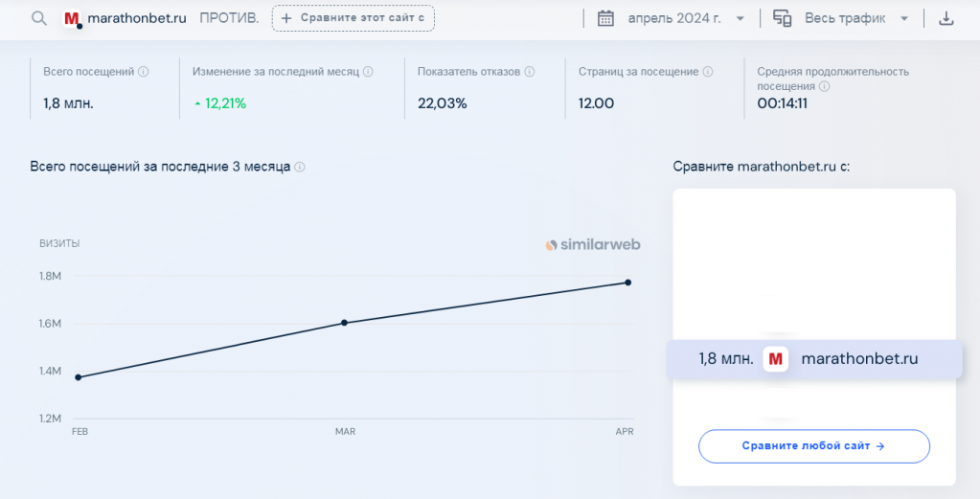Click the marathonbet.ru red M favicon in header
980x499 pixels.
click(x=72, y=19)
